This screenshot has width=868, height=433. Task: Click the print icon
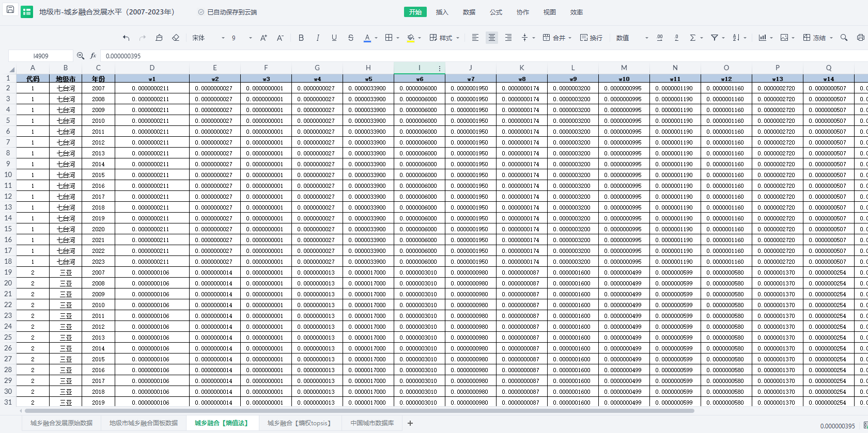pyautogui.click(x=860, y=38)
